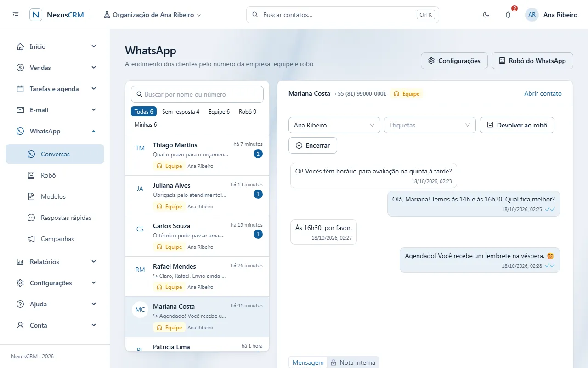The height and width of the screenshot is (368, 588).
Task: Click the E-mail envelope icon
Action: [x=20, y=110]
